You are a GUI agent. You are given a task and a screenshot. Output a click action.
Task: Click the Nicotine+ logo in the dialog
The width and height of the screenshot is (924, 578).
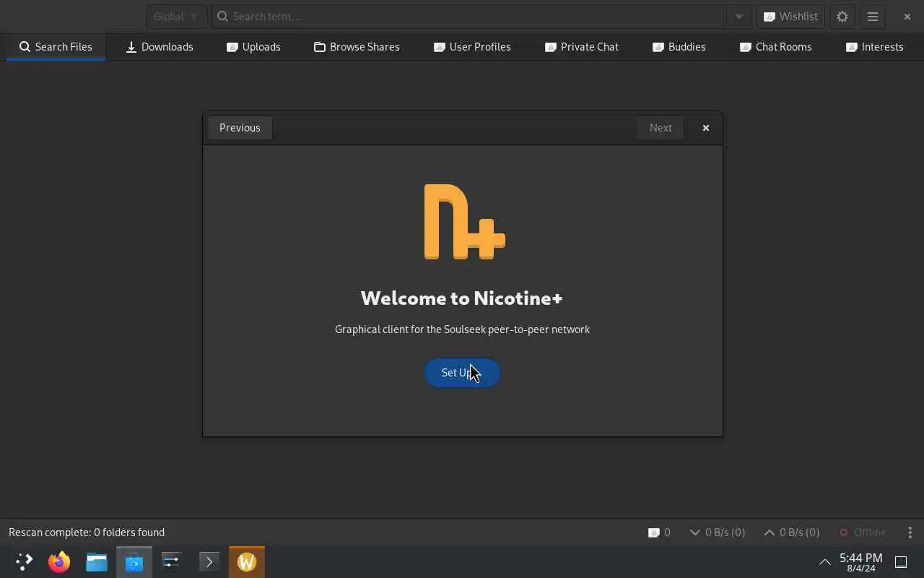[464, 222]
